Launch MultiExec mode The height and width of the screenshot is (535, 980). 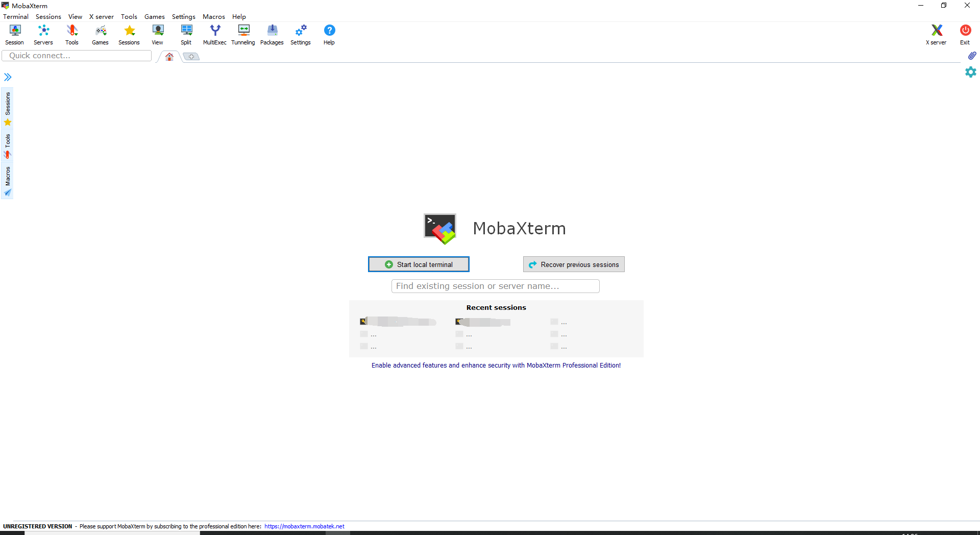click(214, 34)
